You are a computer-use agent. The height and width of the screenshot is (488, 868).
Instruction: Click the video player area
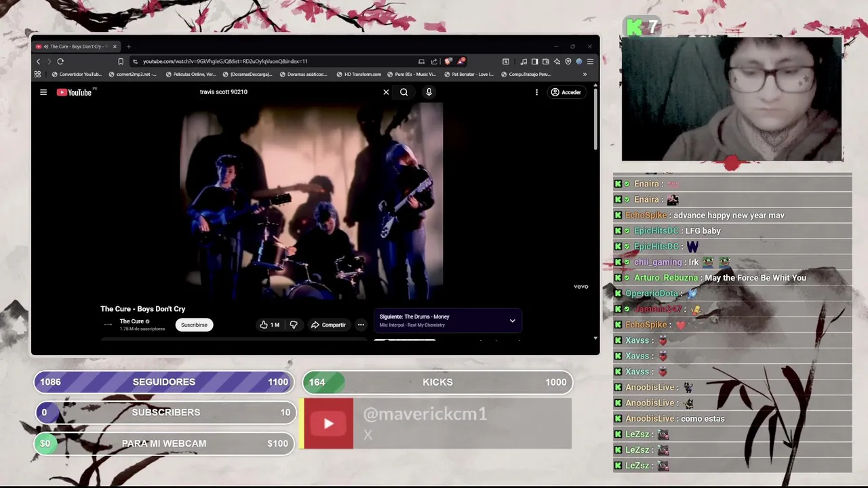tap(311, 201)
